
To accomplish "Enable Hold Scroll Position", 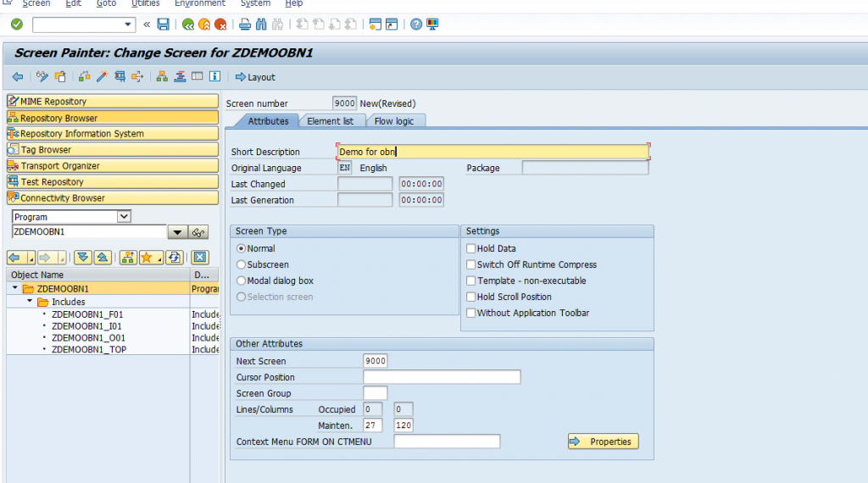I will pyautogui.click(x=471, y=297).
